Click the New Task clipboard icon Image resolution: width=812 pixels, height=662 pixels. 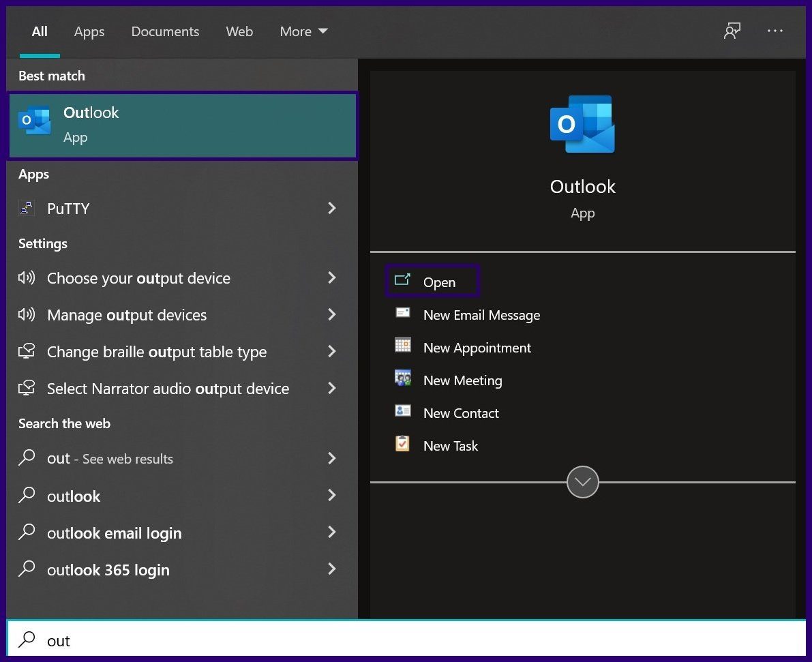click(x=402, y=444)
